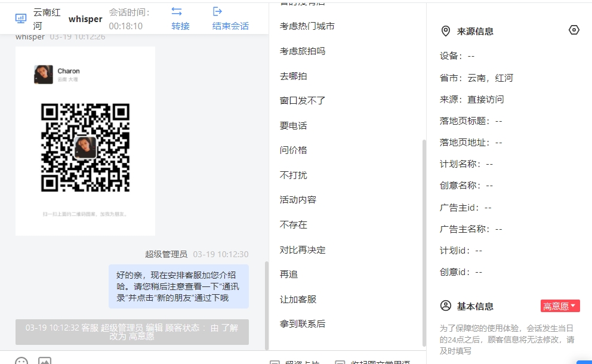
Task: Click the transfer (转接) arrows icon
Action: point(177,12)
